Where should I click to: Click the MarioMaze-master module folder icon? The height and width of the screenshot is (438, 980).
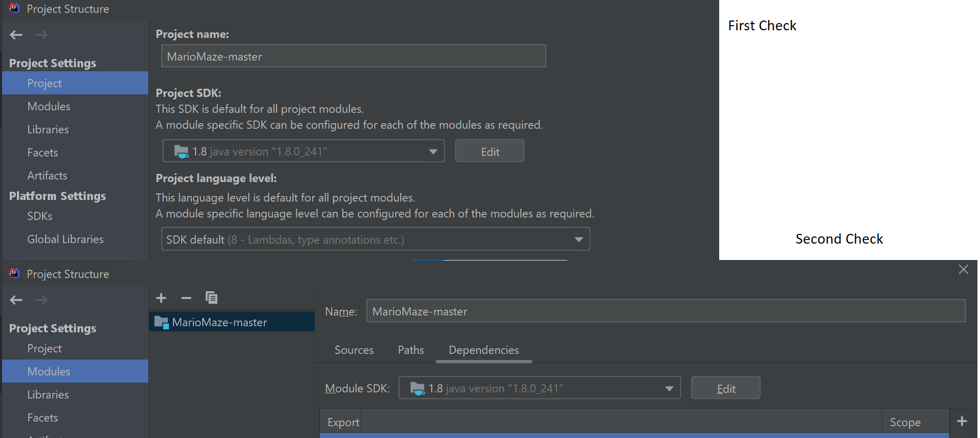tap(162, 323)
